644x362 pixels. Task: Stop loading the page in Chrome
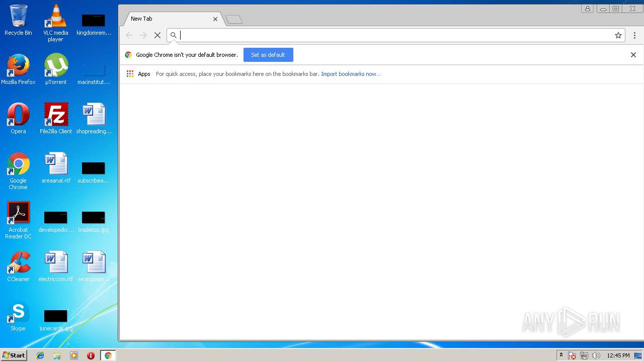(157, 35)
